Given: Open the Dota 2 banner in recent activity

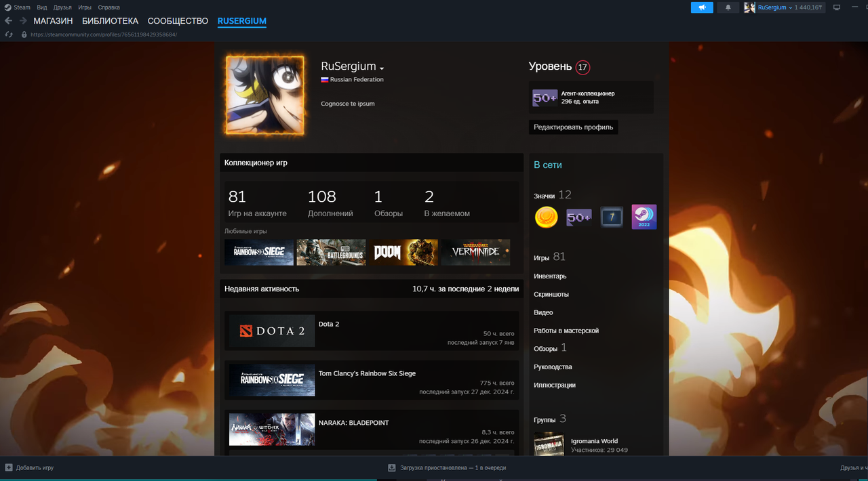Looking at the screenshot, I should click(272, 331).
